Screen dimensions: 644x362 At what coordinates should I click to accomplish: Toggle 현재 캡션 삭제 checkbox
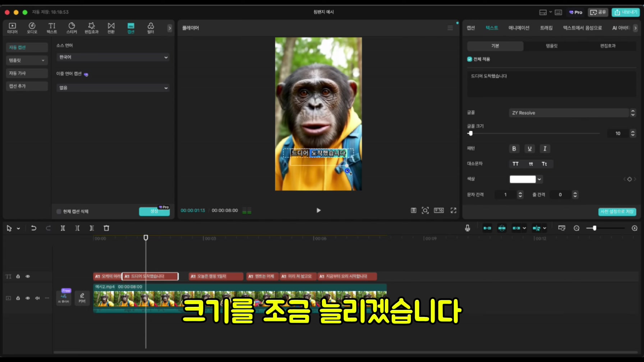coord(59,211)
